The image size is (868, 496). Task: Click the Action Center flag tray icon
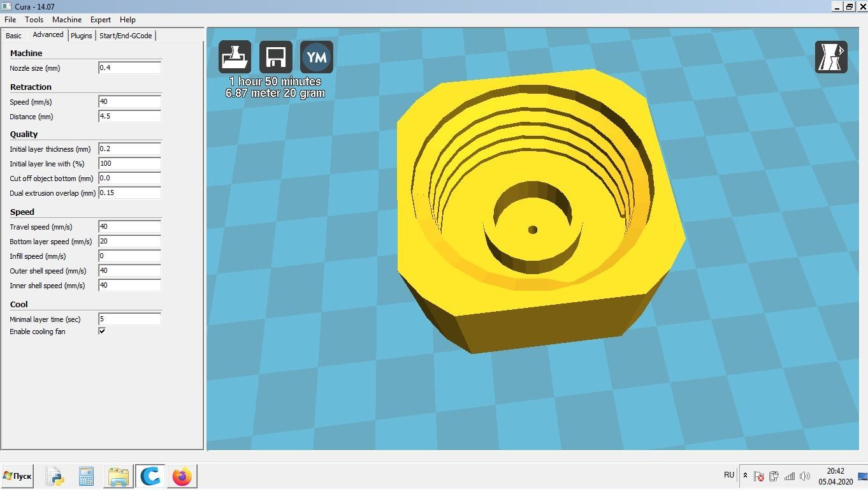[x=758, y=476]
